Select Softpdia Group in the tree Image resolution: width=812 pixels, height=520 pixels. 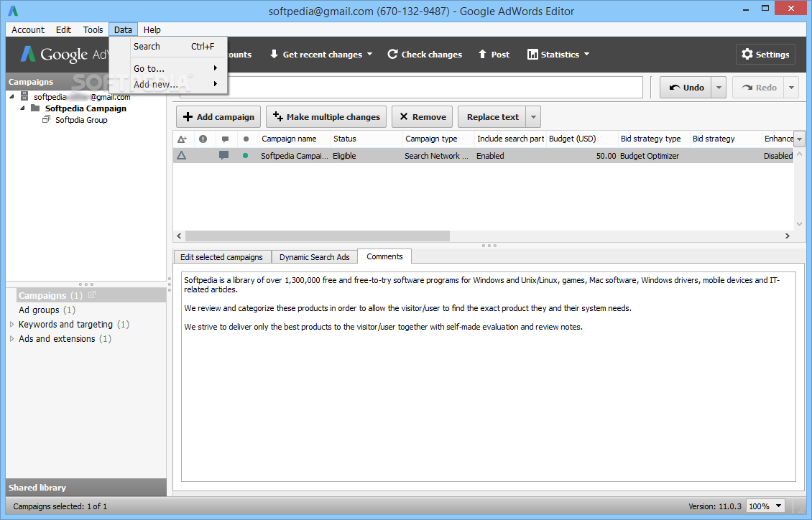click(x=81, y=119)
